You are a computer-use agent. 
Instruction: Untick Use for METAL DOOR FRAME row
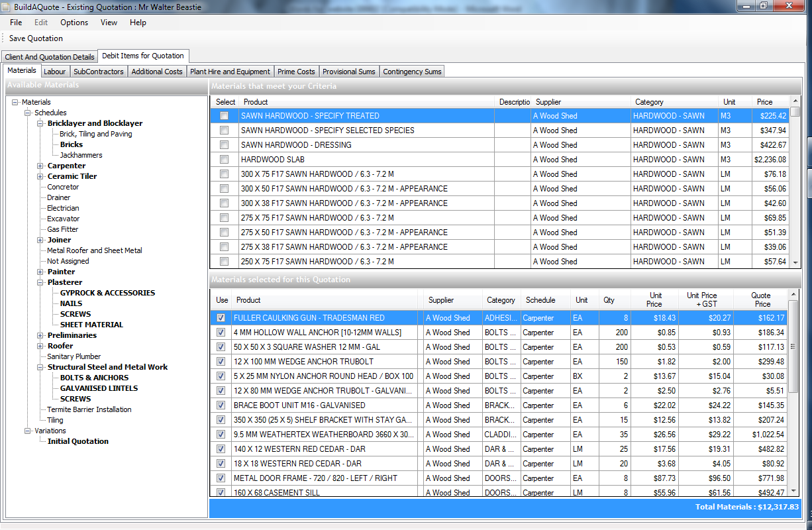[221, 478]
